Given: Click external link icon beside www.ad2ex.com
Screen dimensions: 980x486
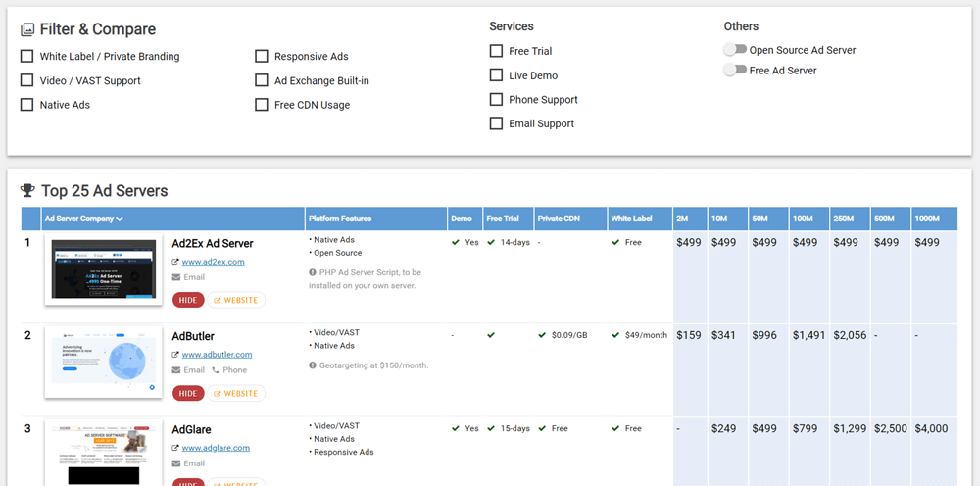Looking at the screenshot, I should [x=175, y=263].
